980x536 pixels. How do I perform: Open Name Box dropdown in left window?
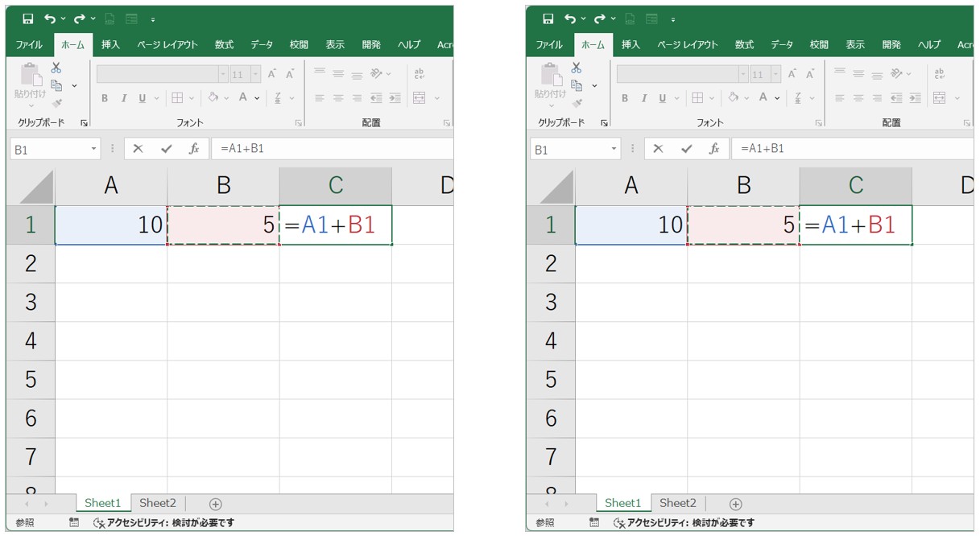[93, 149]
